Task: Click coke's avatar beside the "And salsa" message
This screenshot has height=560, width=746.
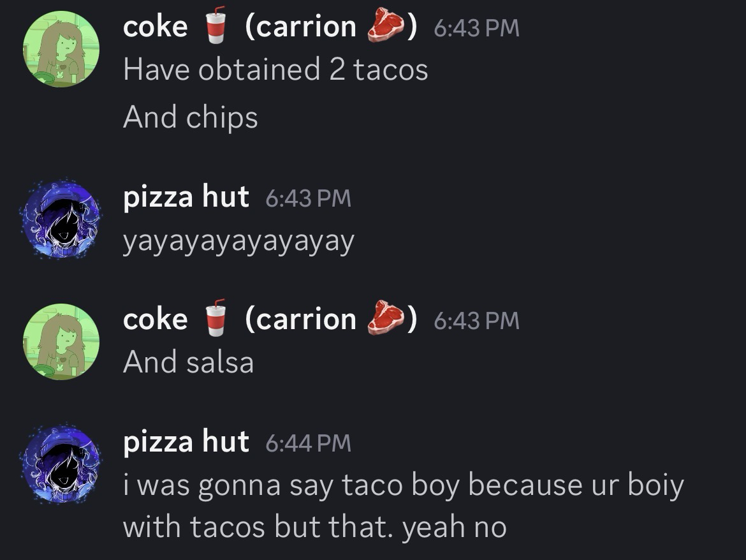Action: [61, 342]
